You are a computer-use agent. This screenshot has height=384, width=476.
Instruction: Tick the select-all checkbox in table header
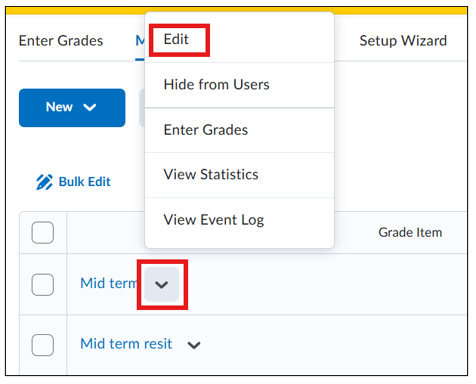coord(43,232)
